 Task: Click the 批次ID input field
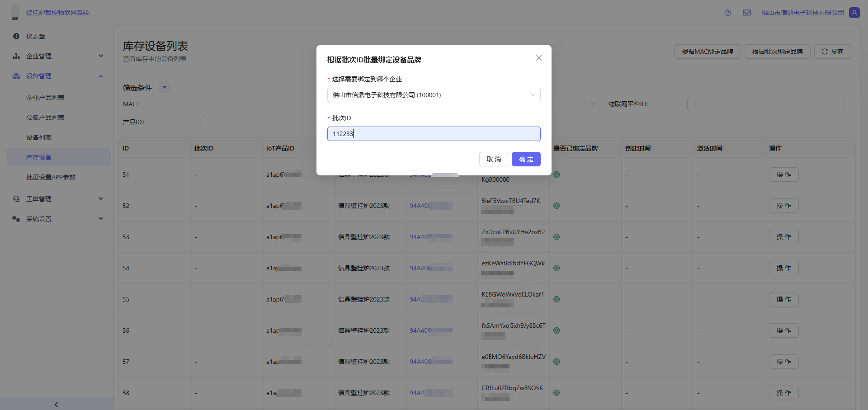[434, 134]
